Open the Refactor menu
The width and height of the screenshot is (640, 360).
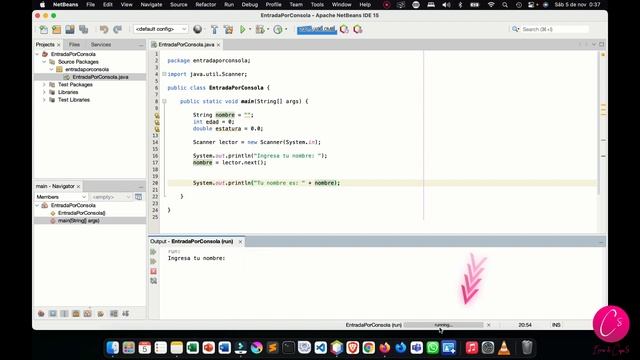click(x=206, y=4)
